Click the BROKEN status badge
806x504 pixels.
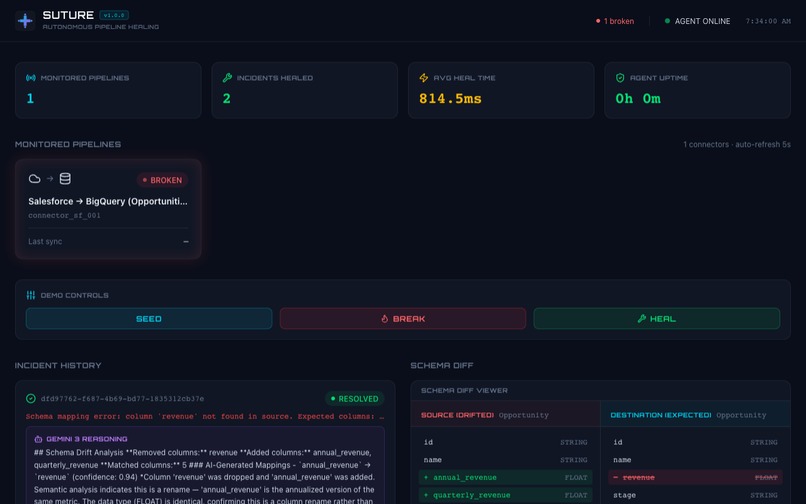(x=162, y=181)
